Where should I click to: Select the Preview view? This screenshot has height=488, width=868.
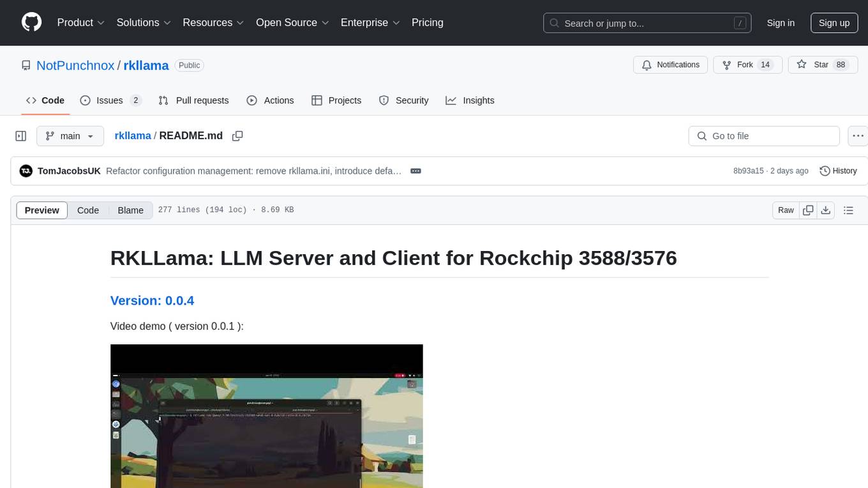tap(42, 210)
